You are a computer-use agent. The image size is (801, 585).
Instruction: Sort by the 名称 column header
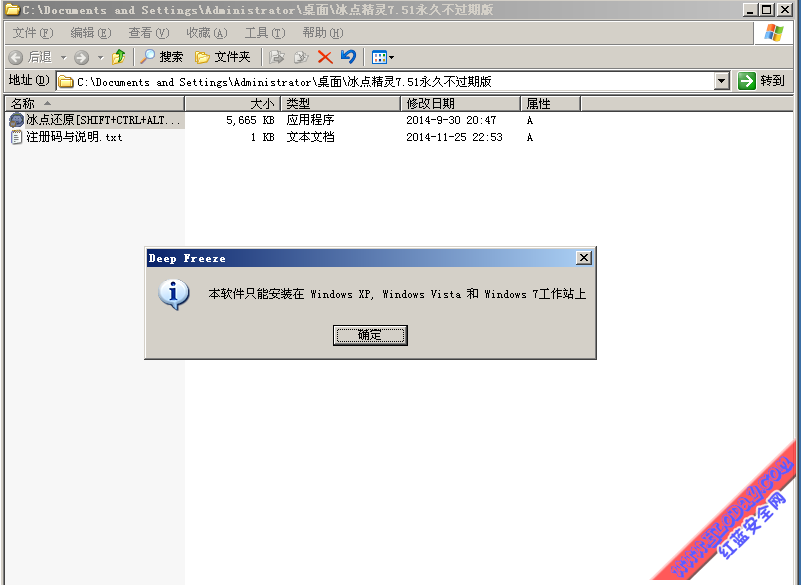point(95,104)
